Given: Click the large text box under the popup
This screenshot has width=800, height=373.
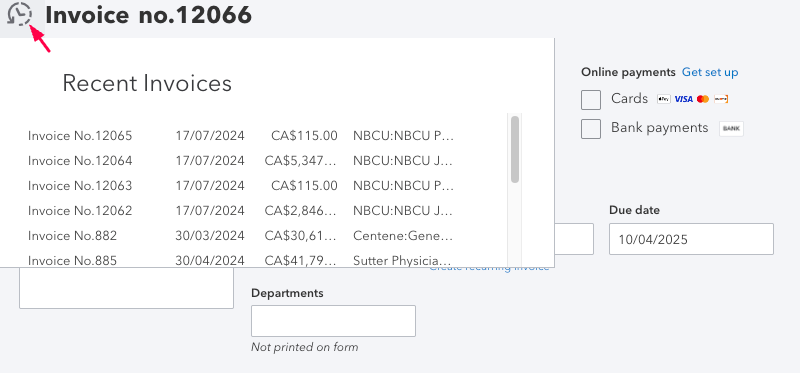Looking at the screenshot, I should click(x=127, y=288).
